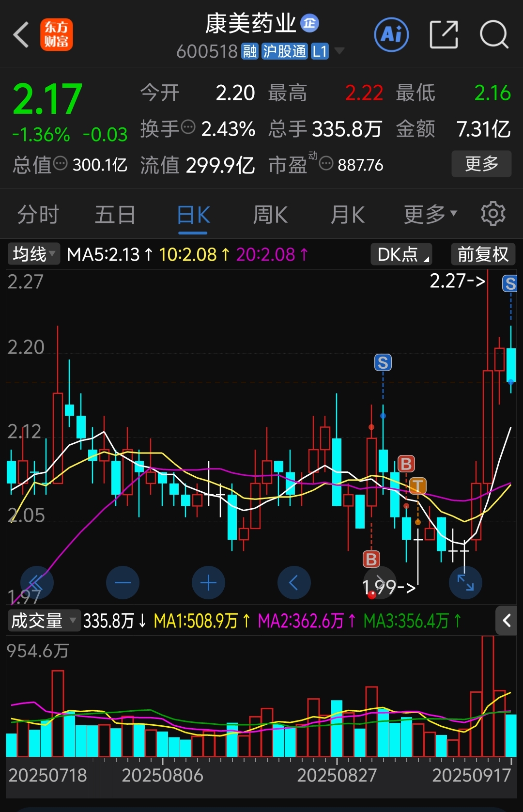Tap the lower B buy marker

[371, 560]
